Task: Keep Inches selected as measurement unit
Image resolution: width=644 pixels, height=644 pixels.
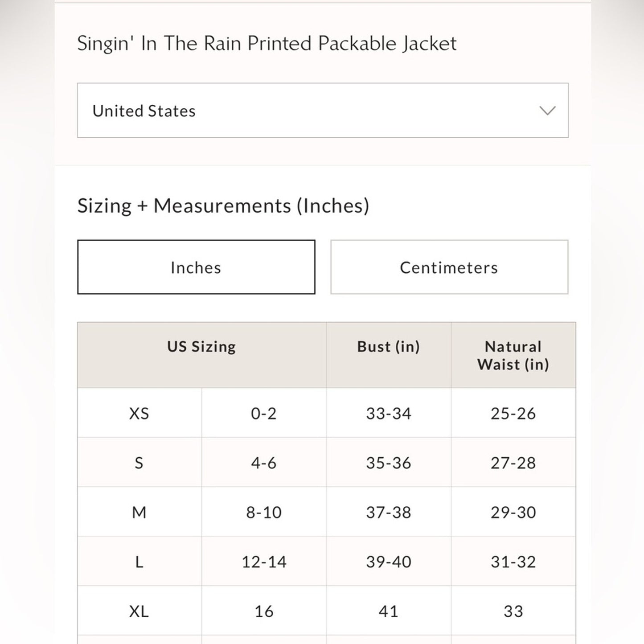Action: [x=197, y=267]
